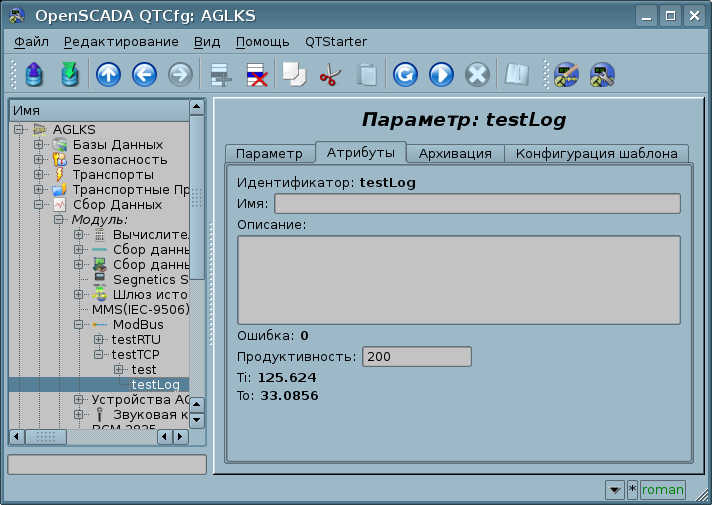This screenshot has width=712, height=505.
Task: Click the Start periodic update play icon
Action: [441, 75]
